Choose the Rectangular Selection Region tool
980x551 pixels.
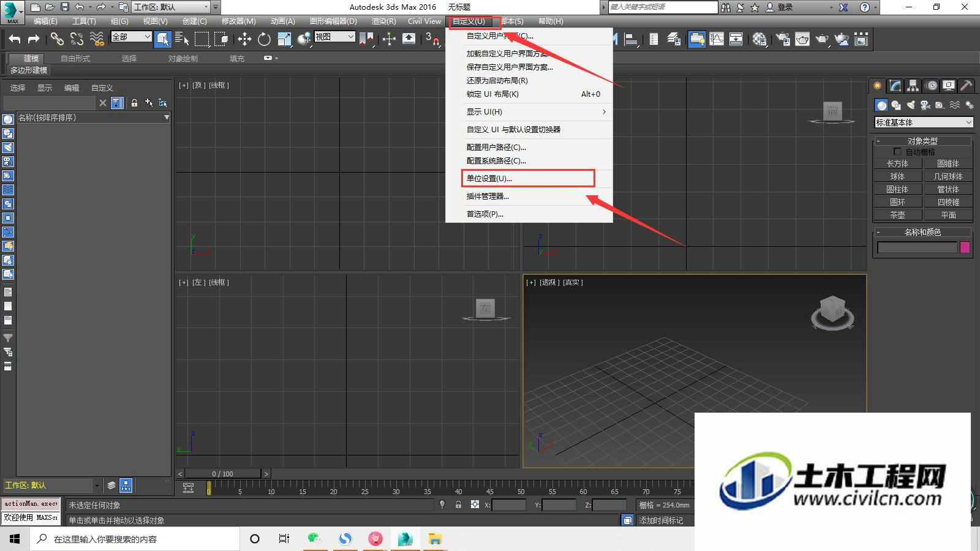[202, 39]
